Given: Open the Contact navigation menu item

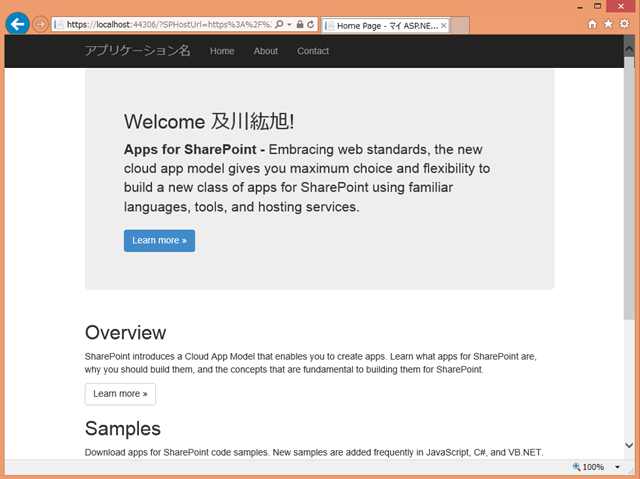Looking at the screenshot, I should point(313,51).
